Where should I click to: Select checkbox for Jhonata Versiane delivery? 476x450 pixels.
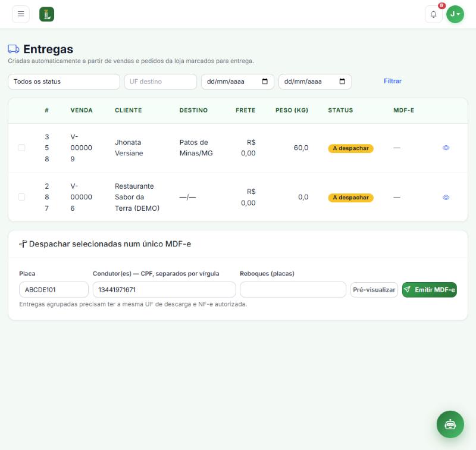click(x=21, y=148)
